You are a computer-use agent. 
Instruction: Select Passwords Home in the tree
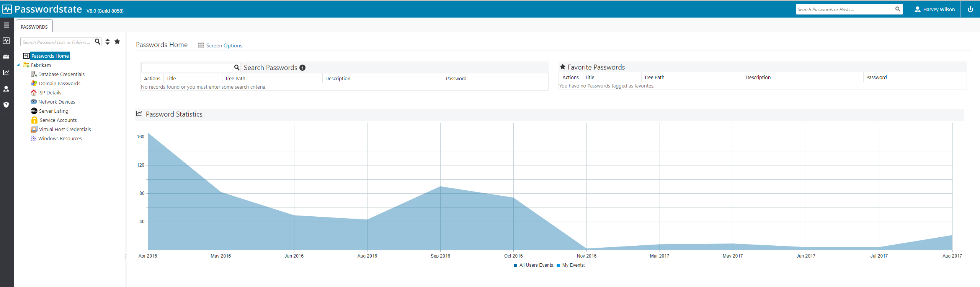point(50,56)
